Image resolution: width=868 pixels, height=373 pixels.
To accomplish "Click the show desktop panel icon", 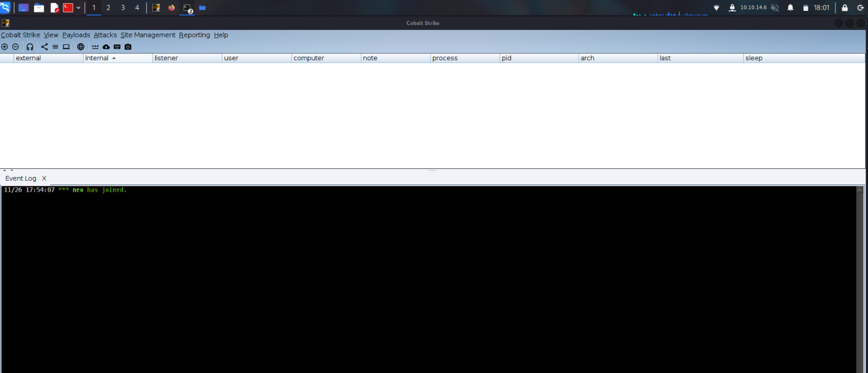I will point(23,8).
